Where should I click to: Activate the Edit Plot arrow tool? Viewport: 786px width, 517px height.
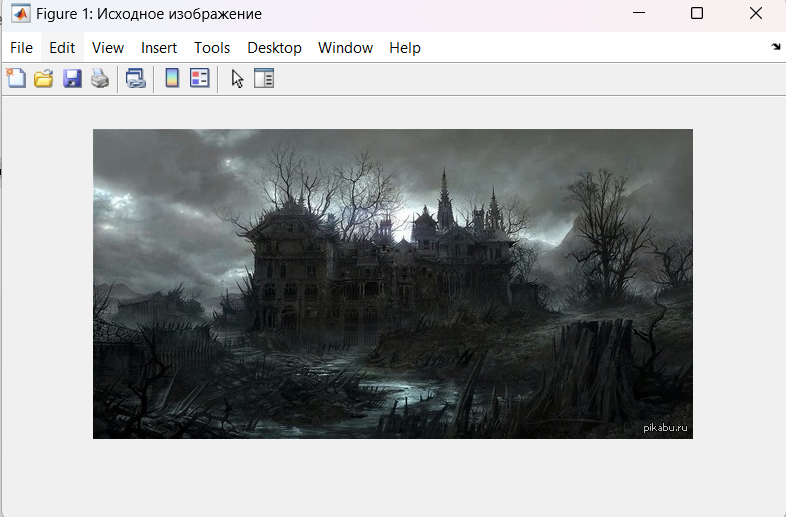coord(237,79)
